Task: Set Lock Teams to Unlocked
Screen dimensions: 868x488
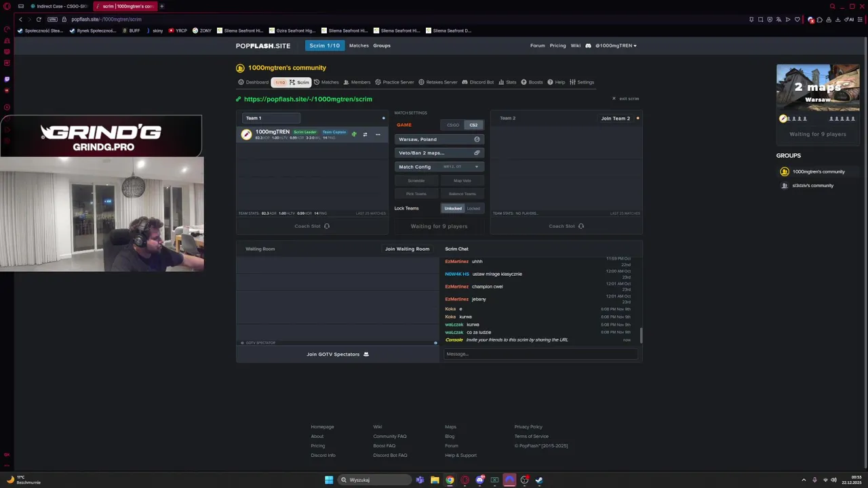Action: 453,208
